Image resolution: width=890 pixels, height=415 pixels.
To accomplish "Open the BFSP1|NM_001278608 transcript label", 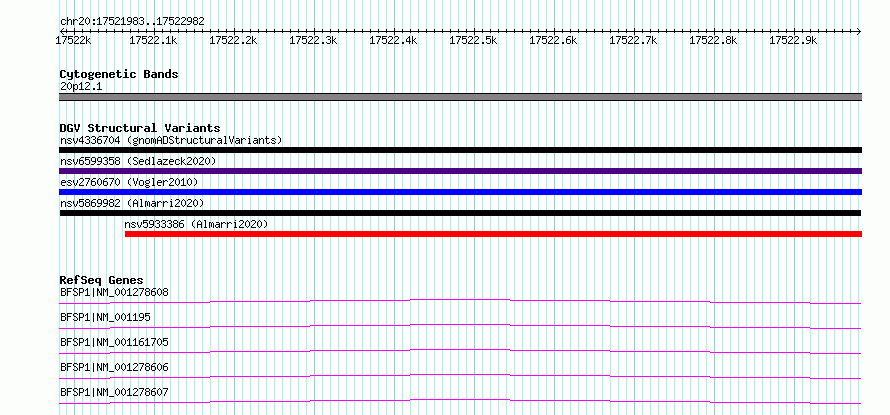I will (114, 293).
